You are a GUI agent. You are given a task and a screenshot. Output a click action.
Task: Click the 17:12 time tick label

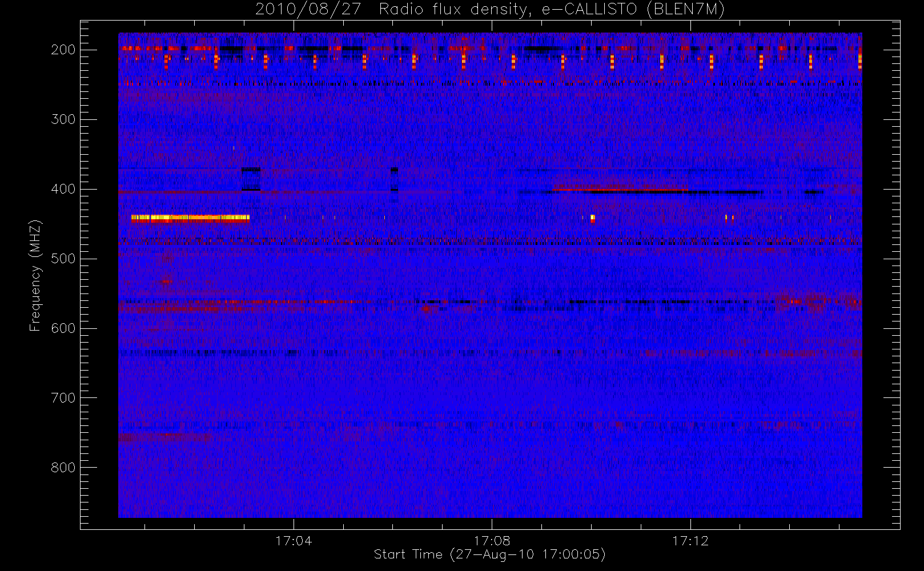pyautogui.click(x=690, y=541)
